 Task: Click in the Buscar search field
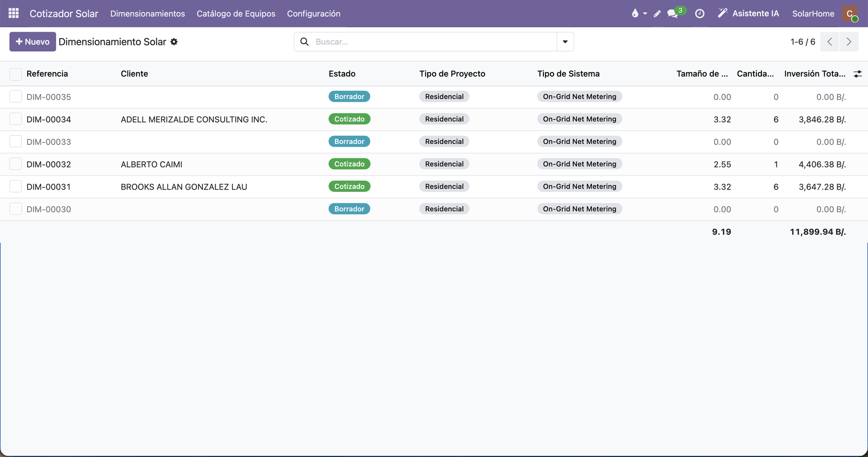(x=434, y=42)
